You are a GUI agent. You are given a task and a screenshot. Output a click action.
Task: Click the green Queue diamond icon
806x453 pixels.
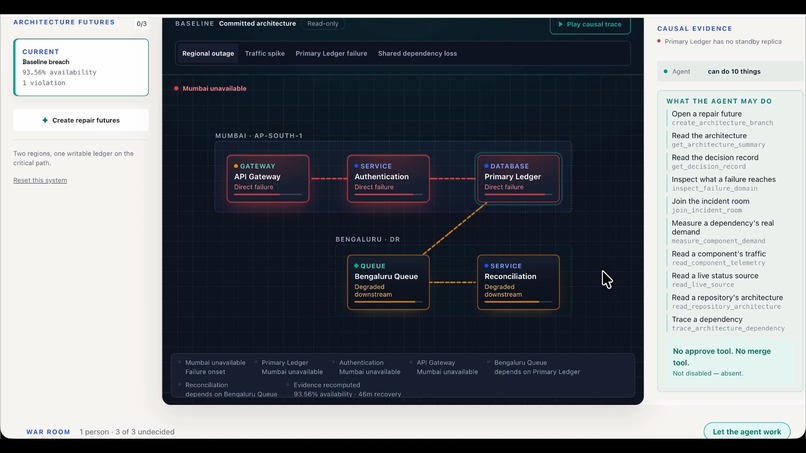[x=356, y=266]
